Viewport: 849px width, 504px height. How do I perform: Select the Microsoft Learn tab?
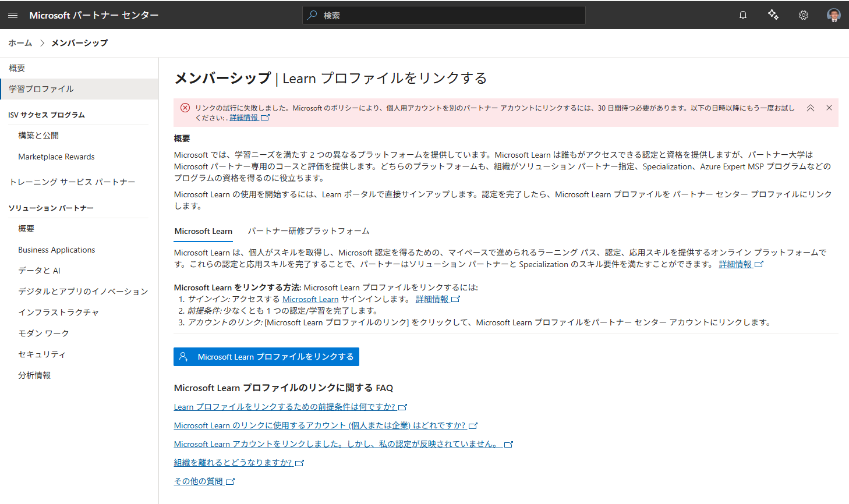pyautogui.click(x=203, y=230)
